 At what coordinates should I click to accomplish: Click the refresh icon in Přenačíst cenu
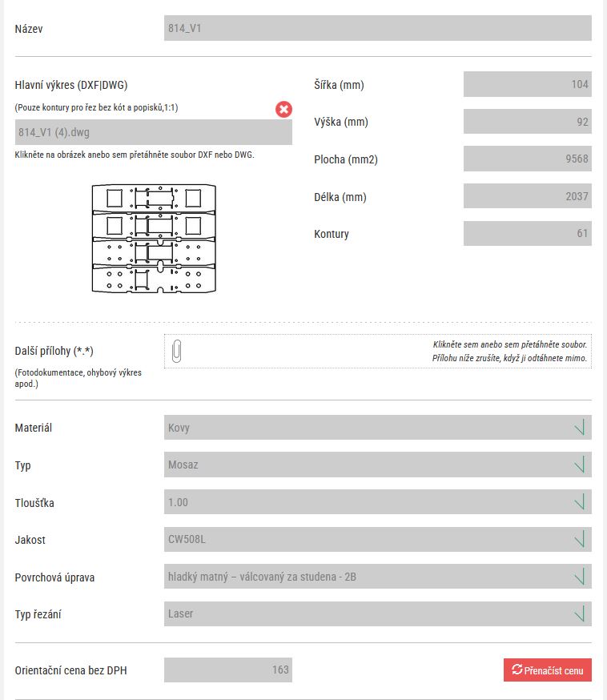tap(517, 670)
